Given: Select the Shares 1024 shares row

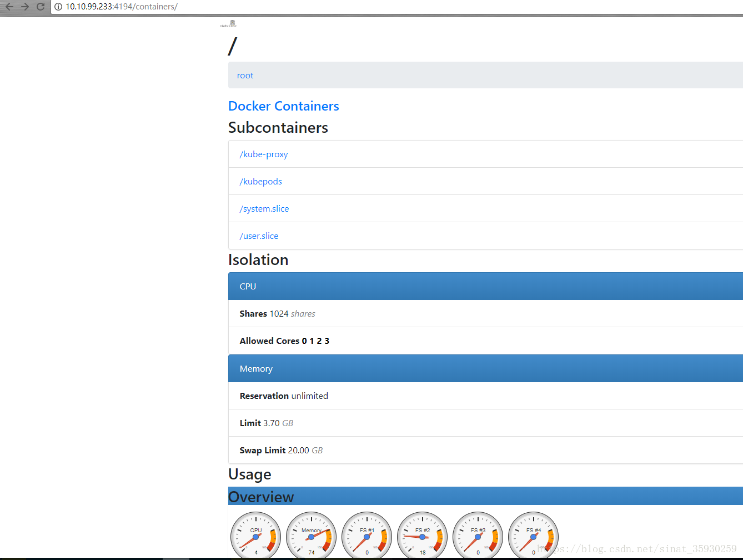Looking at the screenshot, I should coord(485,314).
